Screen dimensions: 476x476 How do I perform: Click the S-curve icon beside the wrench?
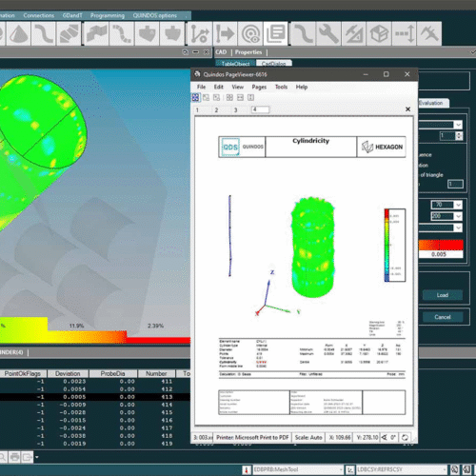point(303,33)
